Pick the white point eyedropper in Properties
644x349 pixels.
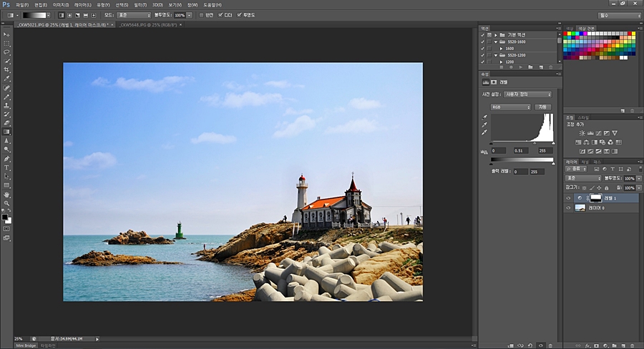[486, 133]
